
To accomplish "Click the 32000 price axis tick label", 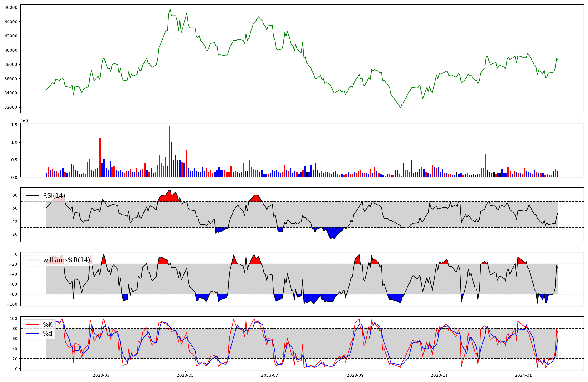I will pyautogui.click(x=11, y=108).
